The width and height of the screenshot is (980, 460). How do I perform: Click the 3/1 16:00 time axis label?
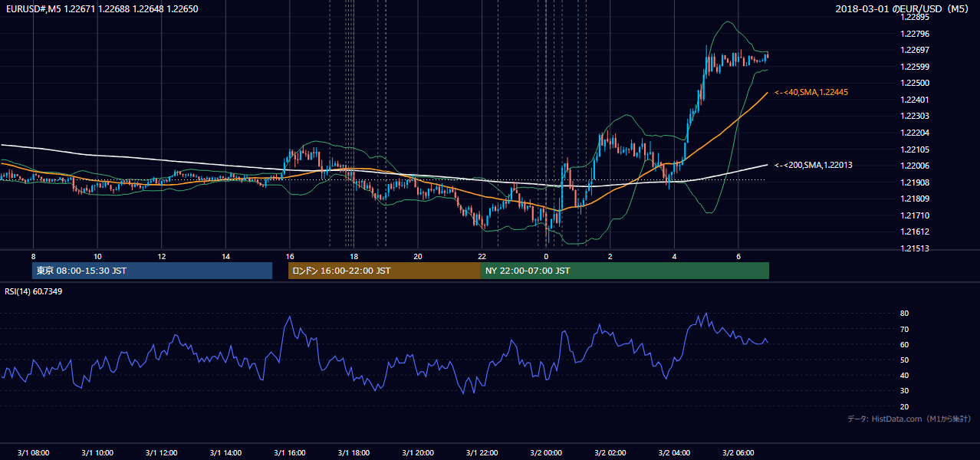click(290, 453)
